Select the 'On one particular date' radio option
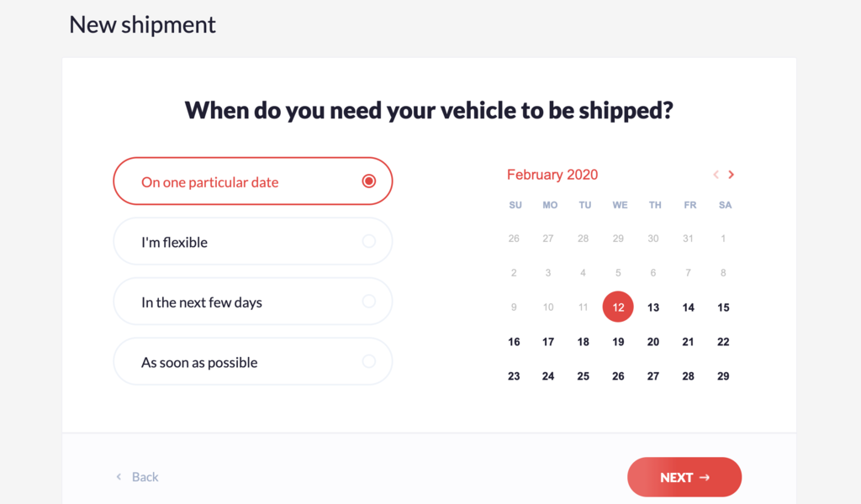The image size is (861, 504). pyautogui.click(x=252, y=181)
